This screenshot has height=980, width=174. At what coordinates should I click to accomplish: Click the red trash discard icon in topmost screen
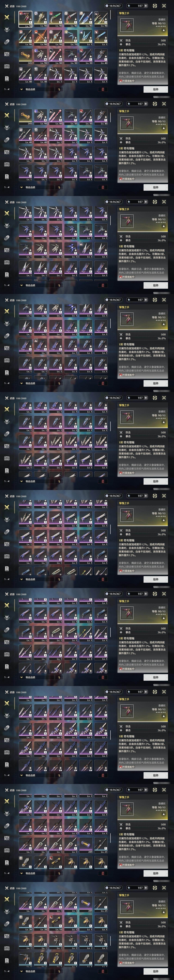click(x=103, y=89)
